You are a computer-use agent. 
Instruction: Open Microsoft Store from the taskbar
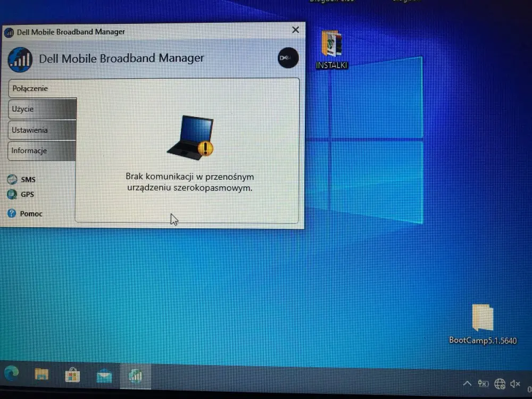[x=72, y=375]
